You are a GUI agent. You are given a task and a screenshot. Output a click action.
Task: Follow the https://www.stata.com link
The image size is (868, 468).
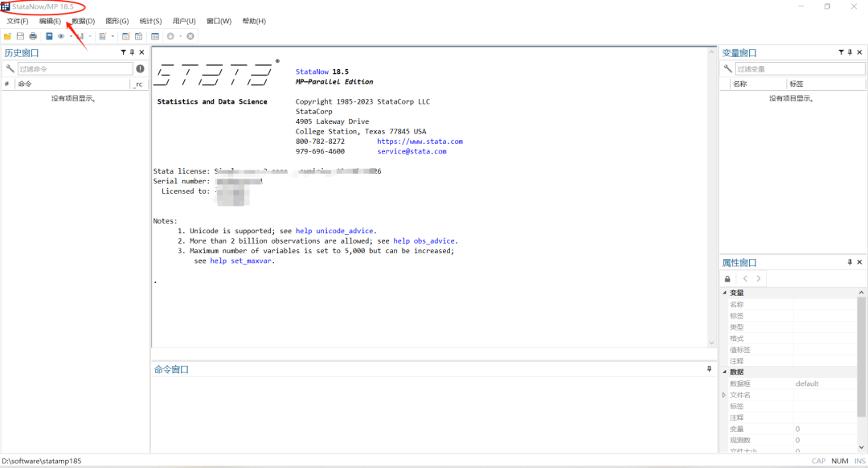pos(420,141)
